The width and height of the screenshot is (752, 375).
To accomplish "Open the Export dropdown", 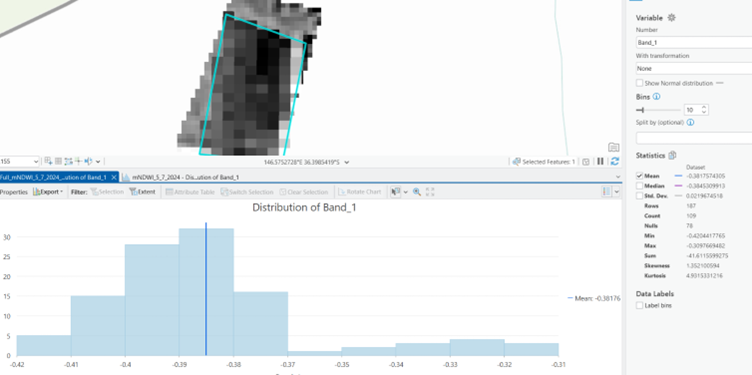I will (48, 192).
